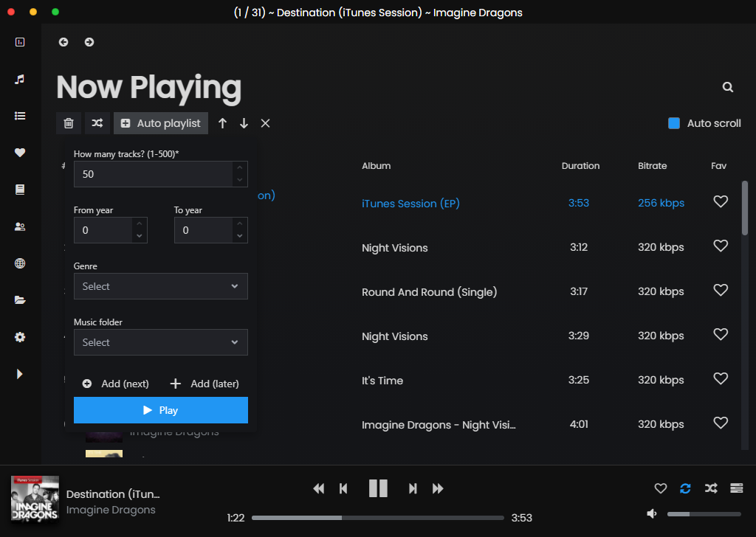Open the Genre select dropdown
Screen dimensions: 756x537
pyautogui.click(x=160, y=286)
